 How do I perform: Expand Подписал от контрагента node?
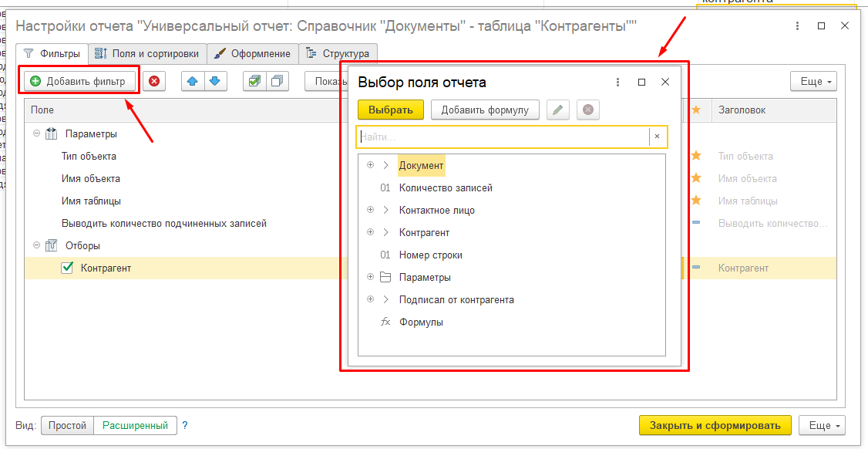click(x=370, y=299)
